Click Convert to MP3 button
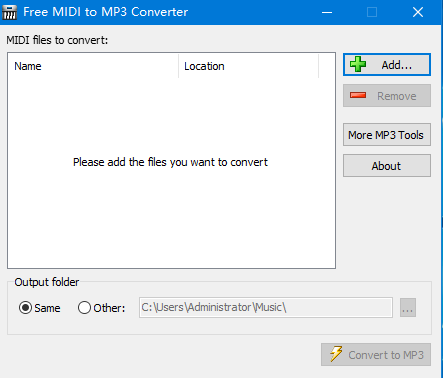Viewport: 443px width, 378px height. click(x=376, y=355)
